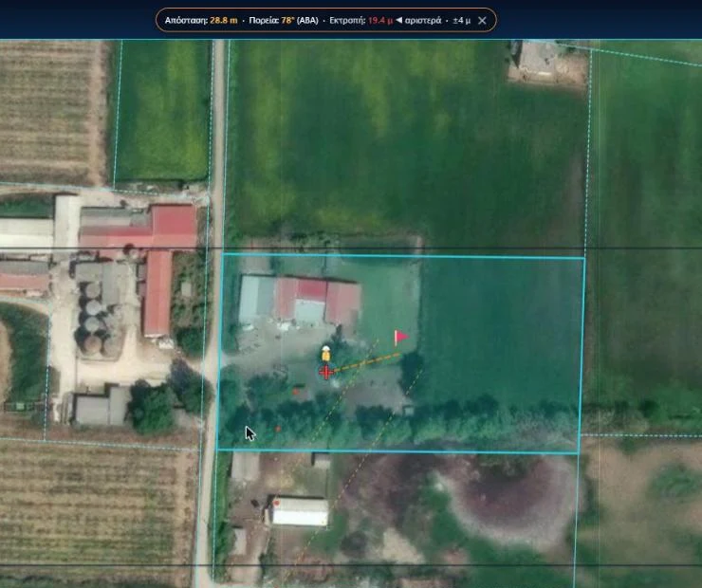Click the left arrow next to αριστερά

point(398,20)
